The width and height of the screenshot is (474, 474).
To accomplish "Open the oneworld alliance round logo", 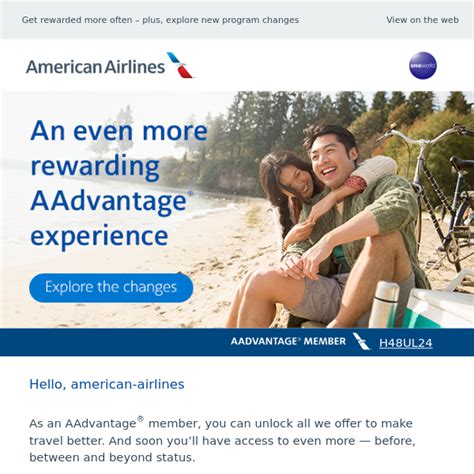I will click(x=423, y=66).
